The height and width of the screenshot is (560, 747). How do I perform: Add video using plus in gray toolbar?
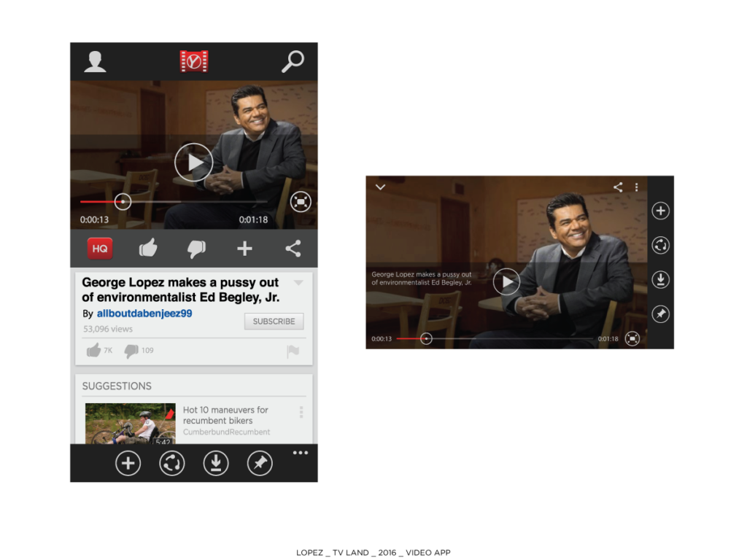point(244,249)
